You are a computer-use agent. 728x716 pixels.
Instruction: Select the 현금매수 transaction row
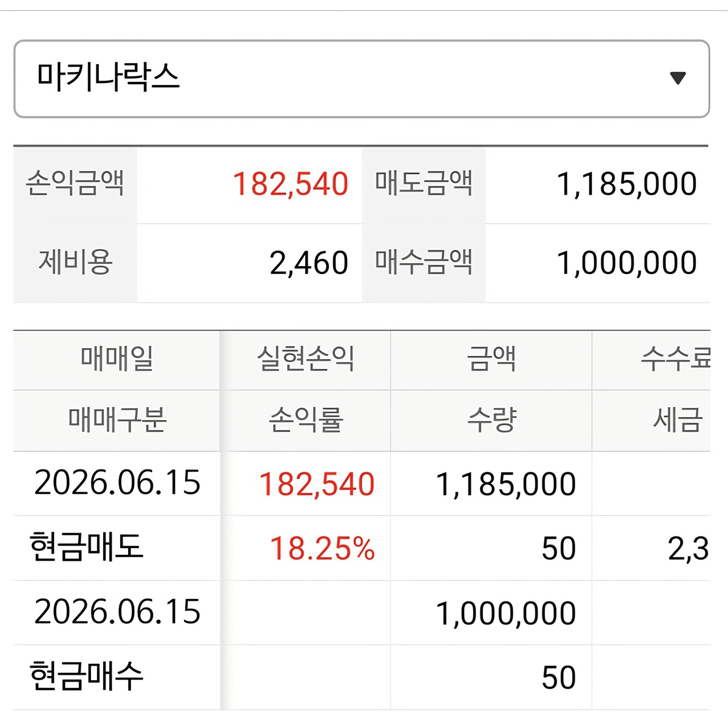pos(362,677)
